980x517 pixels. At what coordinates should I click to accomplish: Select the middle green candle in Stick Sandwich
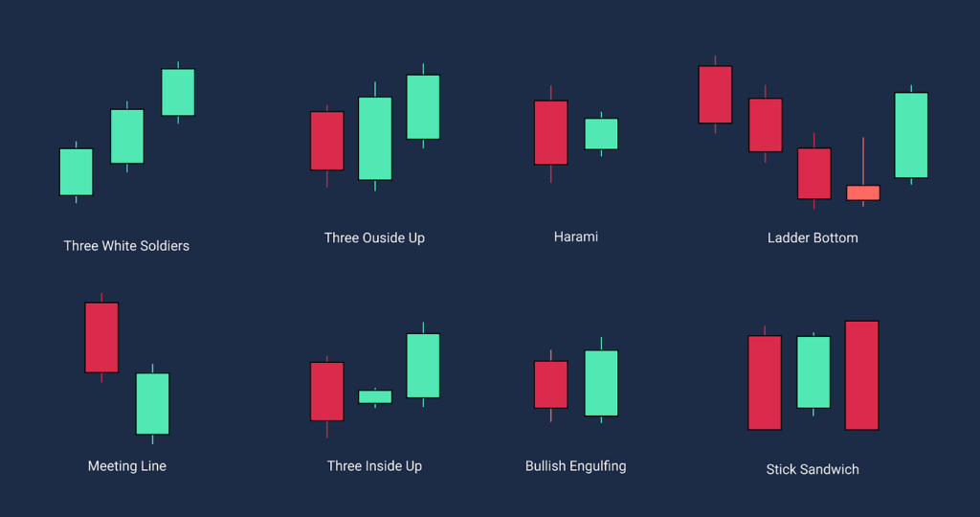pos(813,372)
